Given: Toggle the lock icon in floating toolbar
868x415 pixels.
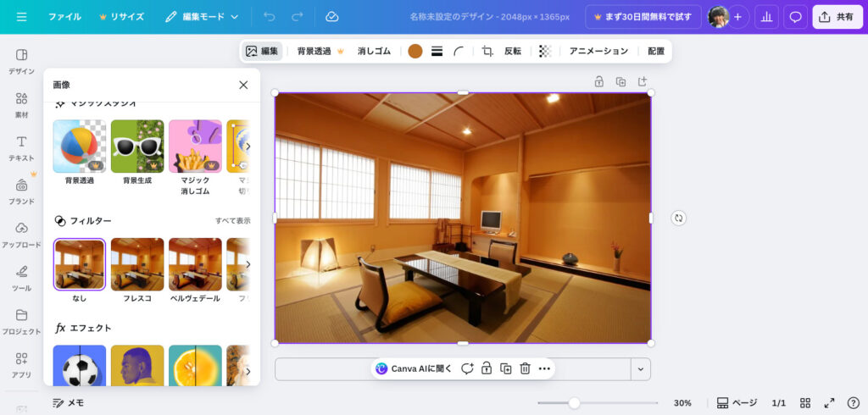Looking at the screenshot, I should point(486,368).
